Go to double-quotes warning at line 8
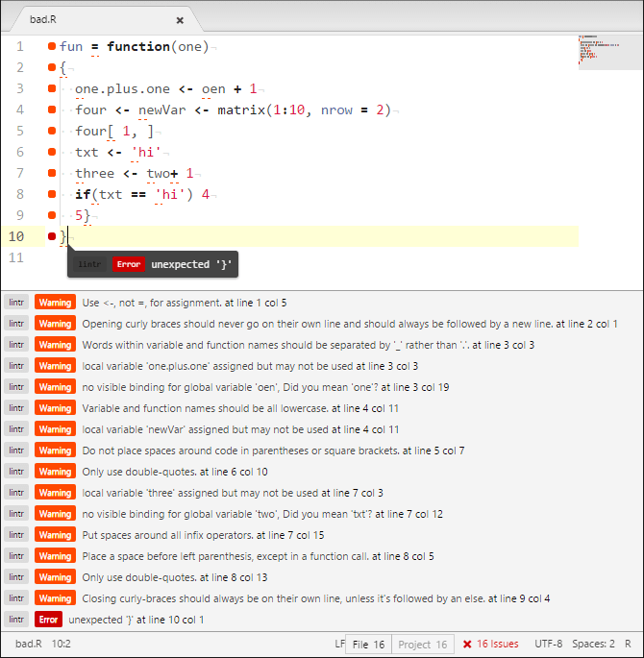The width and height of the screenshot is (644, 658). 175,577
